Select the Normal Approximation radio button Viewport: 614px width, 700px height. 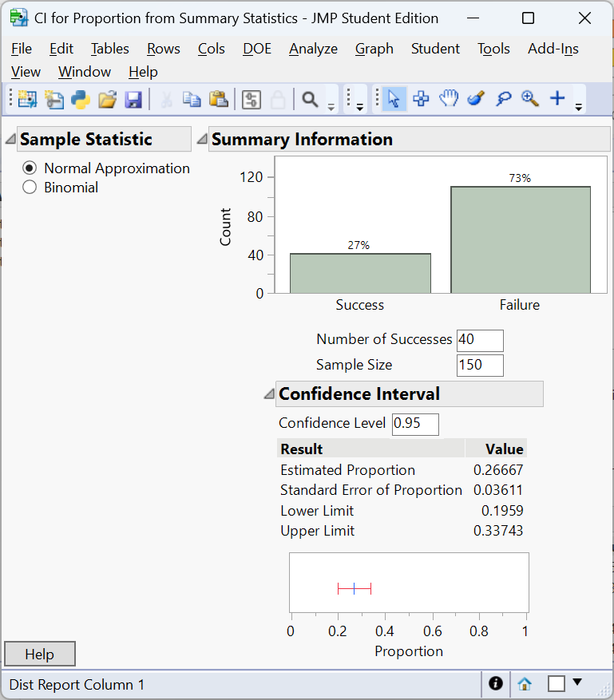pos(30,168)
